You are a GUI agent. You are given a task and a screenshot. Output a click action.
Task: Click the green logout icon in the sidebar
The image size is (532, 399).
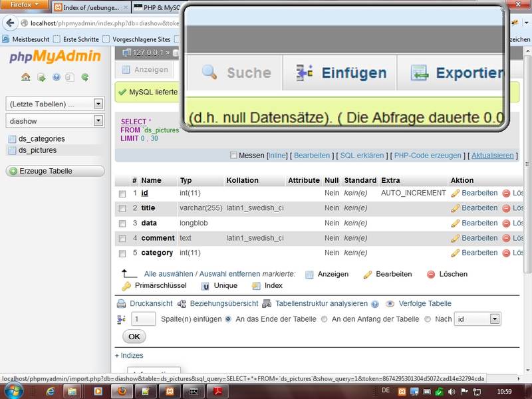point(41,78)
